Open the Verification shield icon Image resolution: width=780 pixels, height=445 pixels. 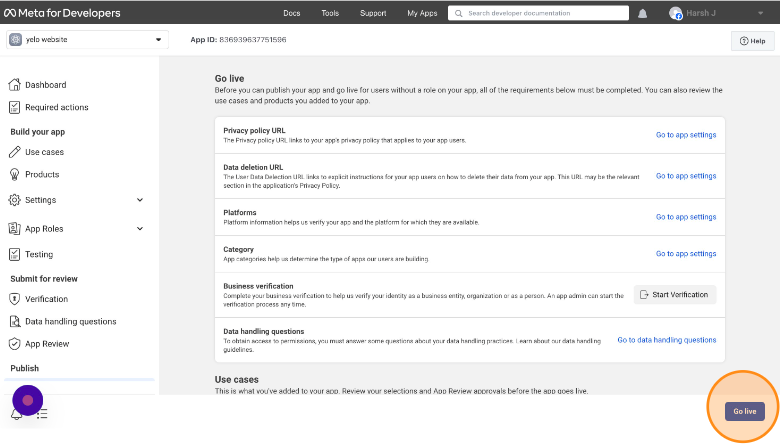point(15,299)
